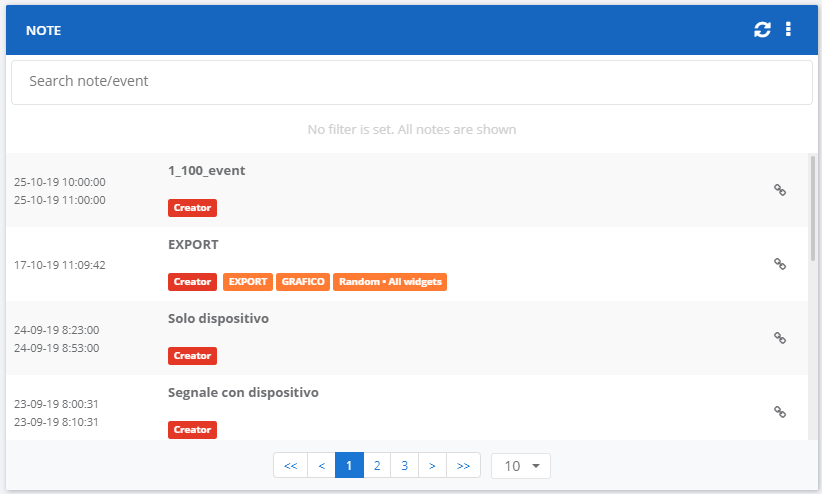Click the orange EXPORT tag

coord(247,282)
